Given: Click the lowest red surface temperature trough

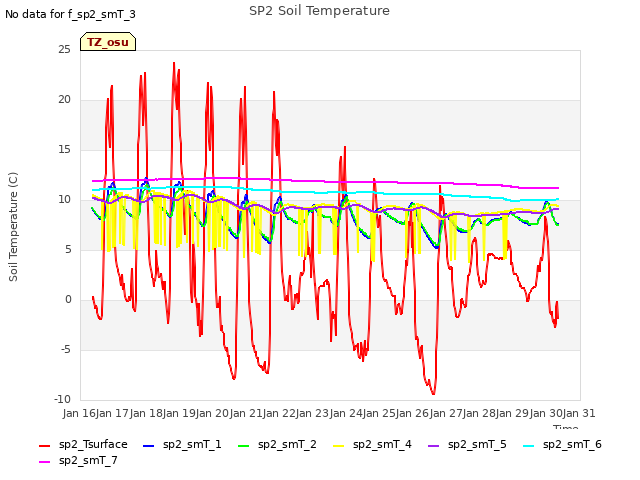Looking at the screenshot, I should 433,394.
